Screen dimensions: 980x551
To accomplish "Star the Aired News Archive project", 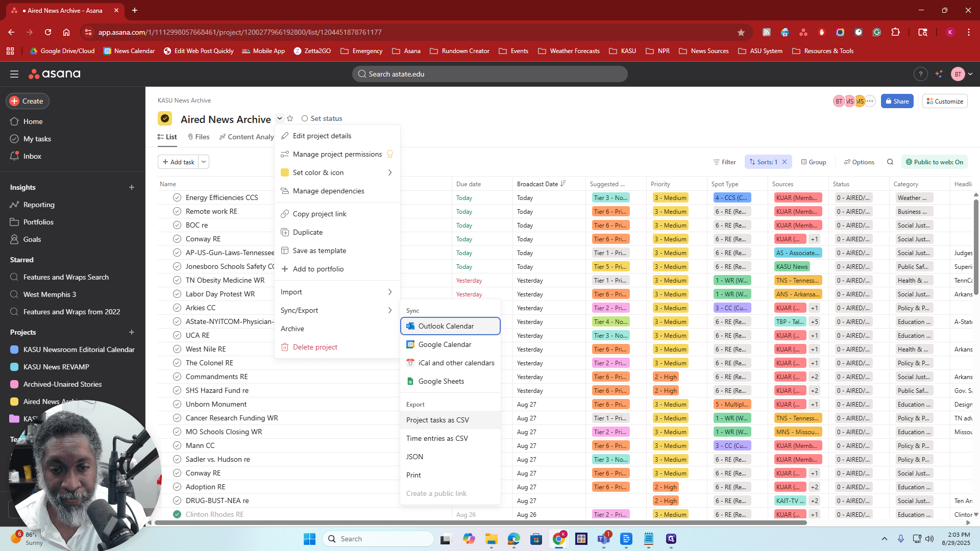I will [x=290, y=118].
